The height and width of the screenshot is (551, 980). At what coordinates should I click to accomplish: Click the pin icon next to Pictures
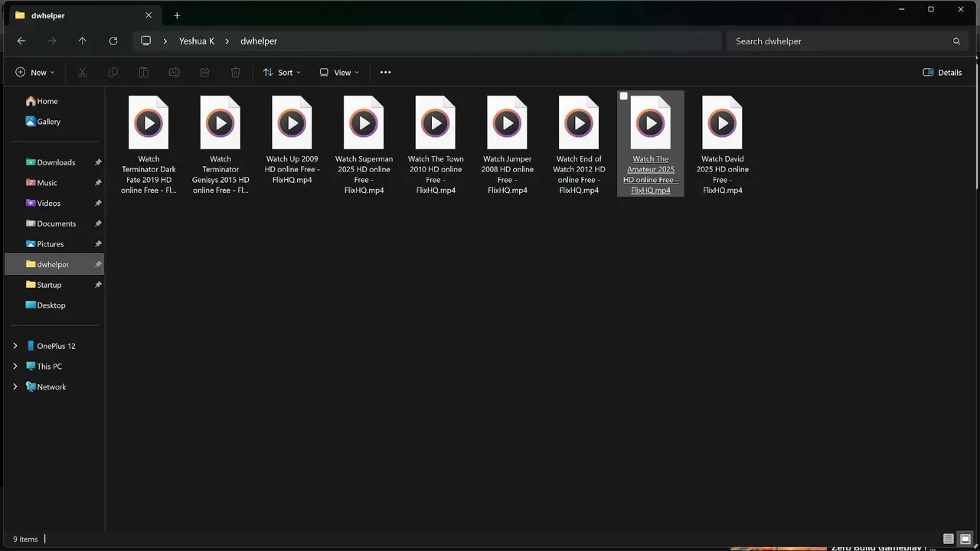98,244
